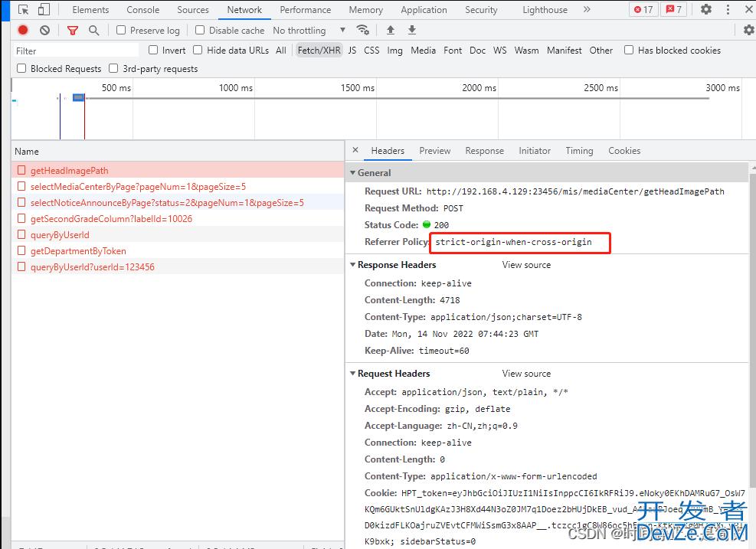The width and height of the screenshot is (756, 549).
Task: Filter requests by Font type
Action: point(453,50)
